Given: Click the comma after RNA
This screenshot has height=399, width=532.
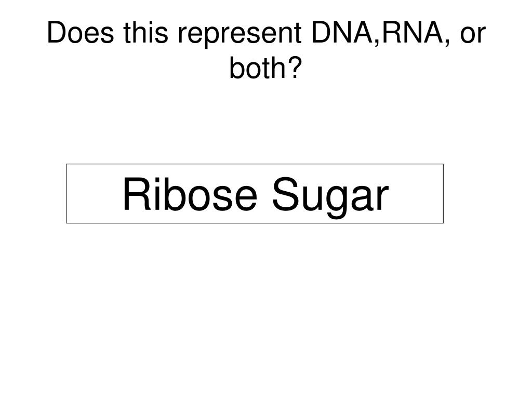Looking at the screenshot, I should click(447, 43).
